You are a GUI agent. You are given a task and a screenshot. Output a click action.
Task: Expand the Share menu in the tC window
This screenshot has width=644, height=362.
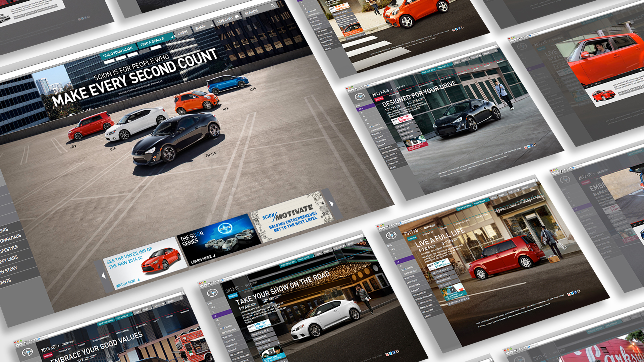(x=328, y=251)
